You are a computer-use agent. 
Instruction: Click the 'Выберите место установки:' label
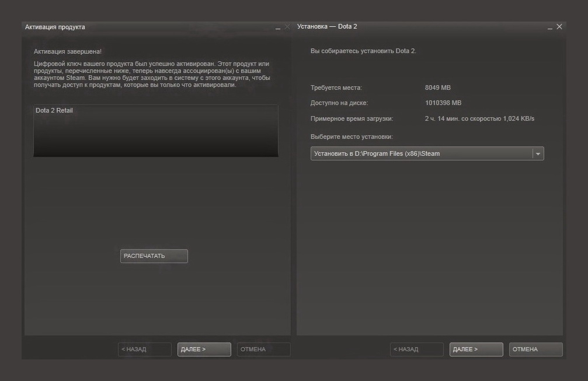pos(352,137)
